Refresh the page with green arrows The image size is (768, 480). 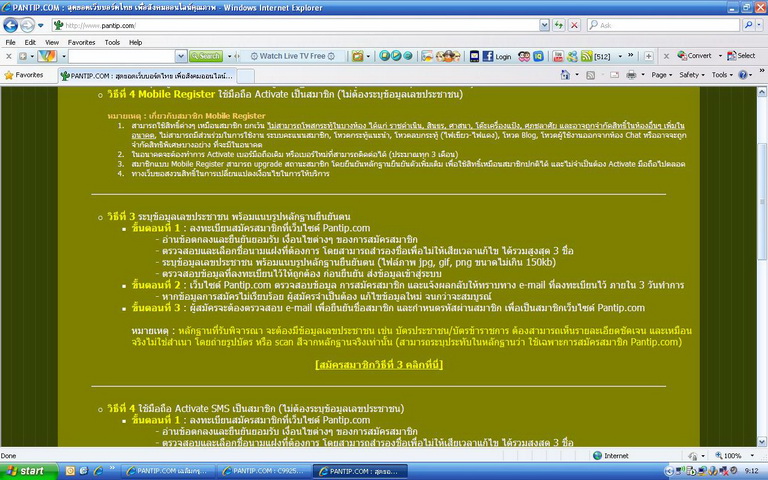tap(558, 25)
